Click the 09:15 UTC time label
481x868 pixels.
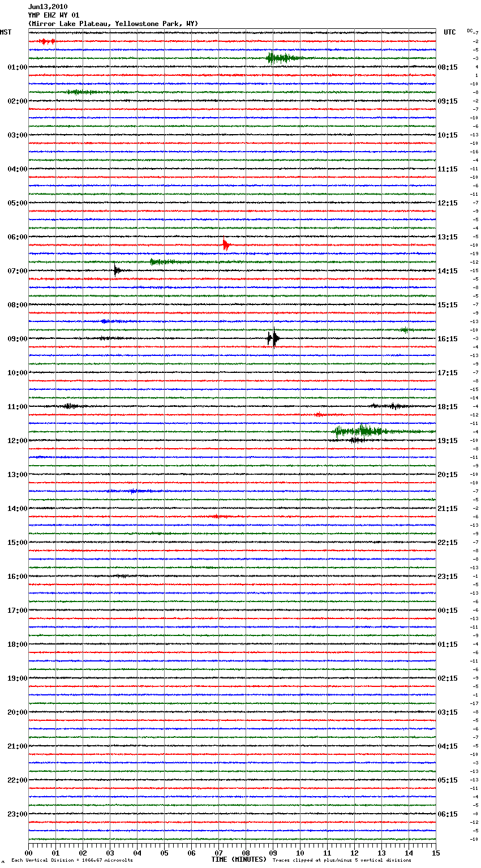pyautogui.click(x=448, y=101)
